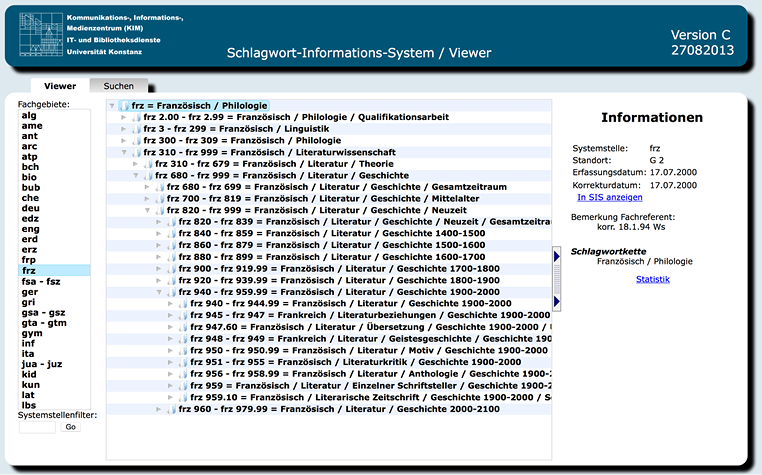Click document icon beside frz 950 - frz 950.99 Motiv
Image resolution: width=762 pixels, height=475 pixels.
pos(183,351)
